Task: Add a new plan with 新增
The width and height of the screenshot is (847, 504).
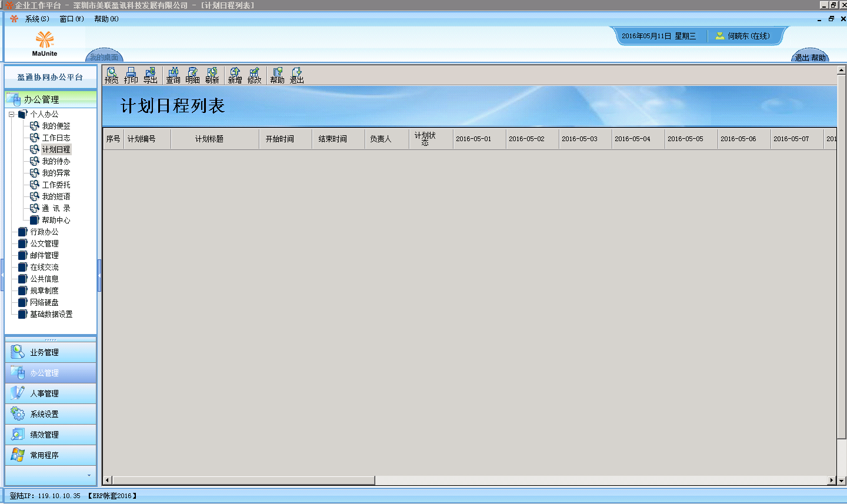Action: click(235, 75)
